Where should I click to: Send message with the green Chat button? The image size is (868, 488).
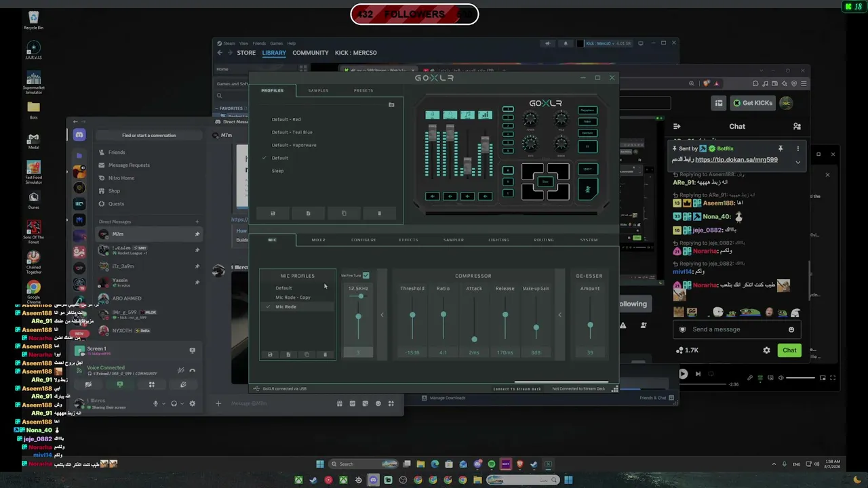[x=789, y=350]
